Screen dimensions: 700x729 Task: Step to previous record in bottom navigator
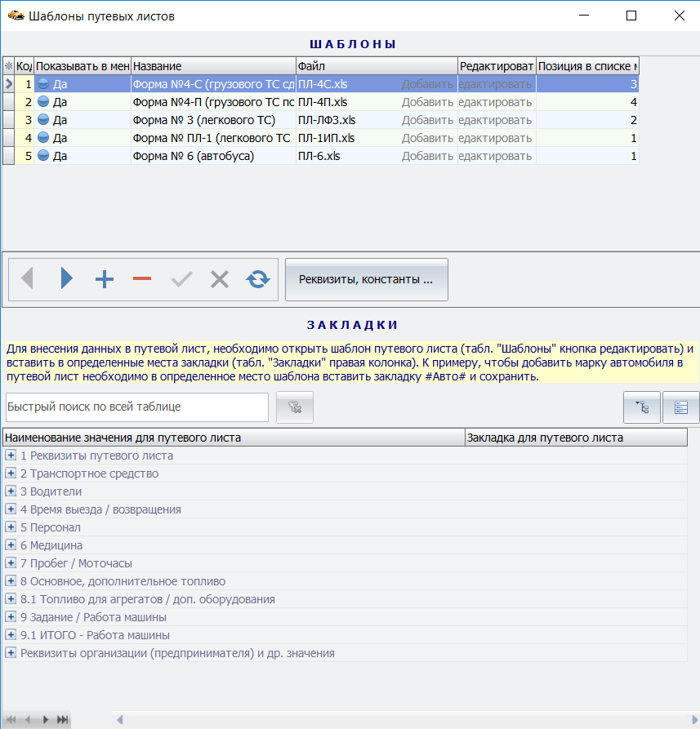coord(28,720)
